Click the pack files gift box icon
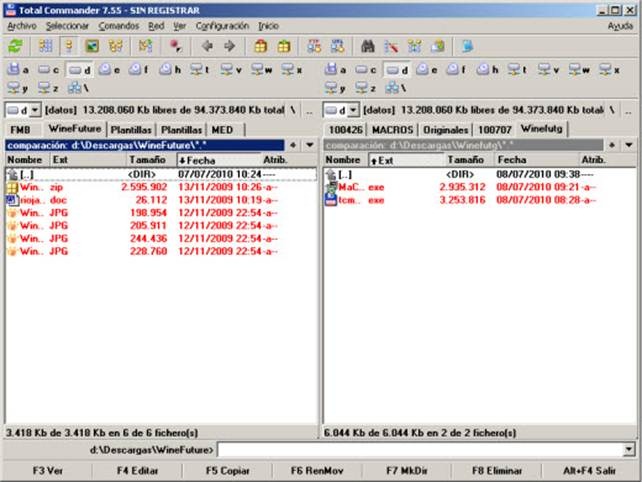Image resolution: width=642 pixels, height=482 pixels. click(x=260, y=46)
